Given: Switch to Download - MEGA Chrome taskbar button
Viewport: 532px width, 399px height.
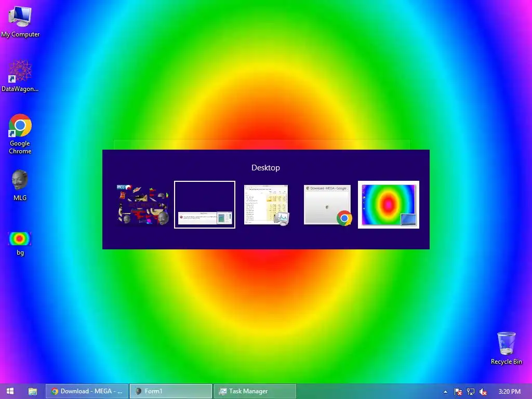Looking at the screenshot, I should tap(87, 391).
